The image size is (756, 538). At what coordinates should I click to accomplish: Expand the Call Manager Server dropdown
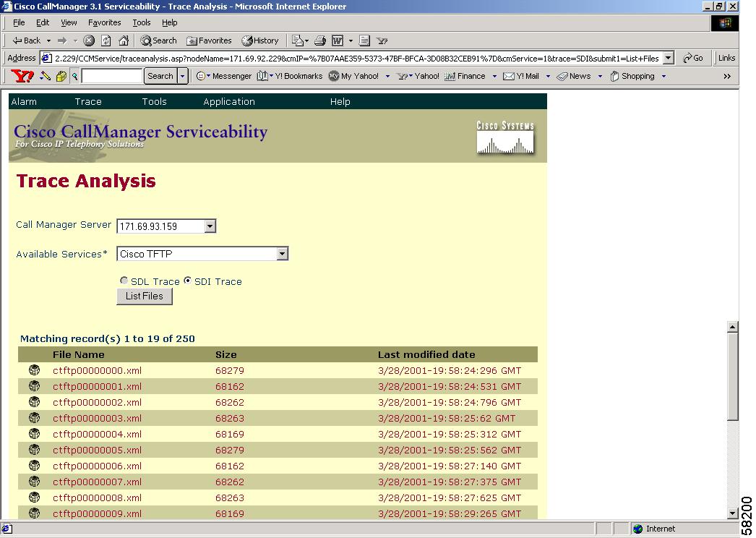click(x=210, y=226)
